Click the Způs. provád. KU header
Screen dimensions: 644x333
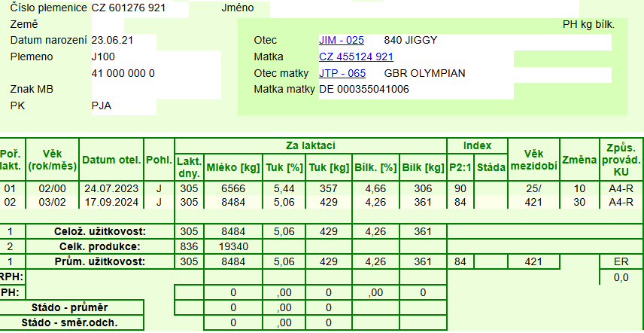tap(621, 160)
